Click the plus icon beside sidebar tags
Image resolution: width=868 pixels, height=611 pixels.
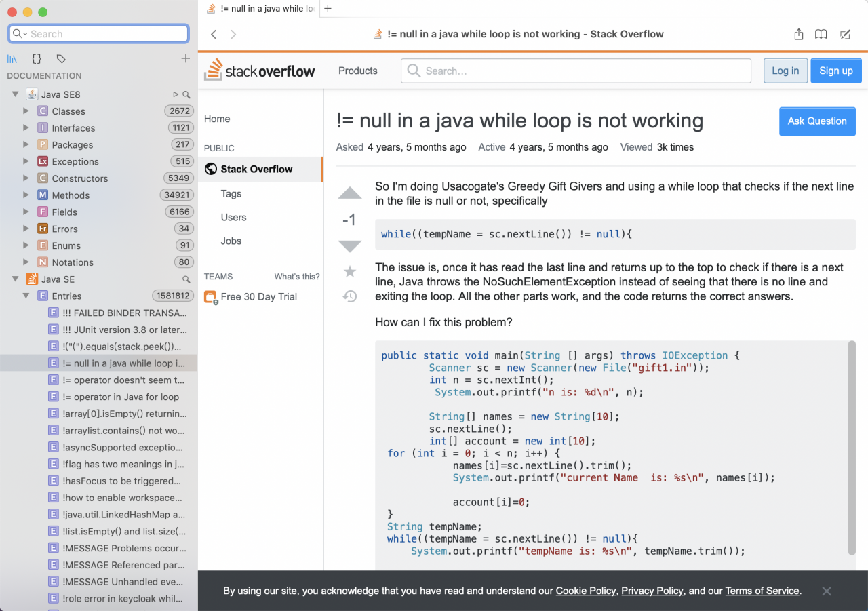(x=185, y=59)
